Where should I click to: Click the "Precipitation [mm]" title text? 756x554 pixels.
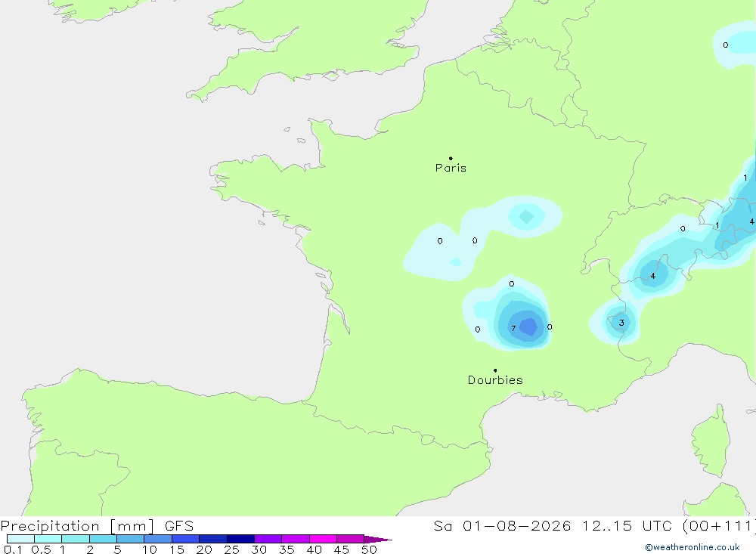77,526
